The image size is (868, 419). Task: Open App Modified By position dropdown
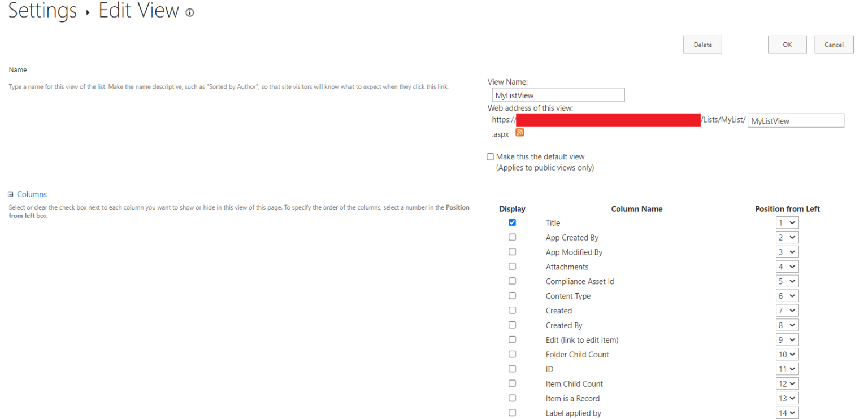pyautogui.click(x=787, y=252)
